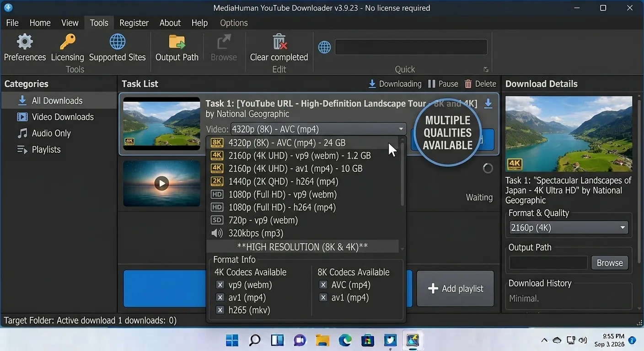Open Preferences gear icon
The width and height of the screenshot is (644, 351).
[25, 42]
